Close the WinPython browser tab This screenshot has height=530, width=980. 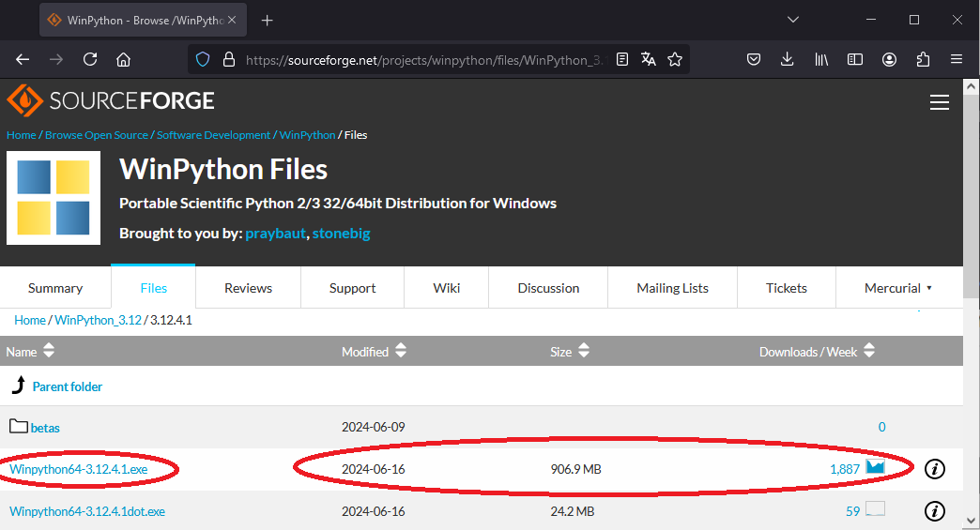pyautogui.click(x=232, y=20)
